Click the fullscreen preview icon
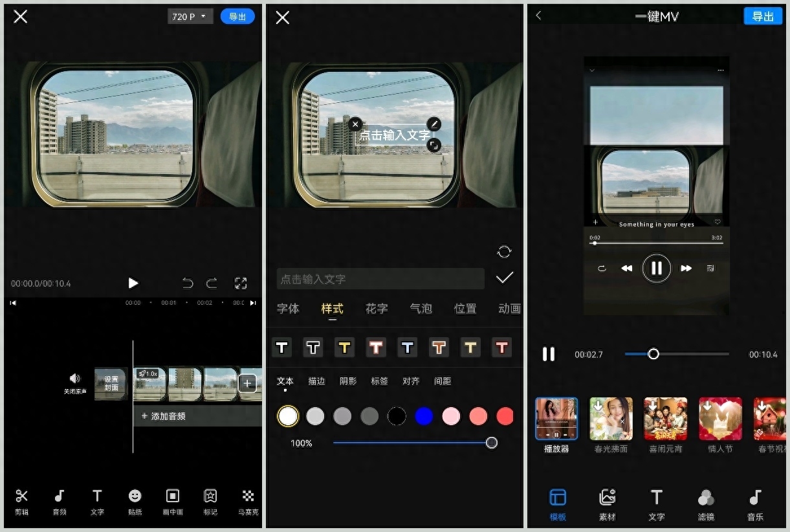 pos(241,283)
